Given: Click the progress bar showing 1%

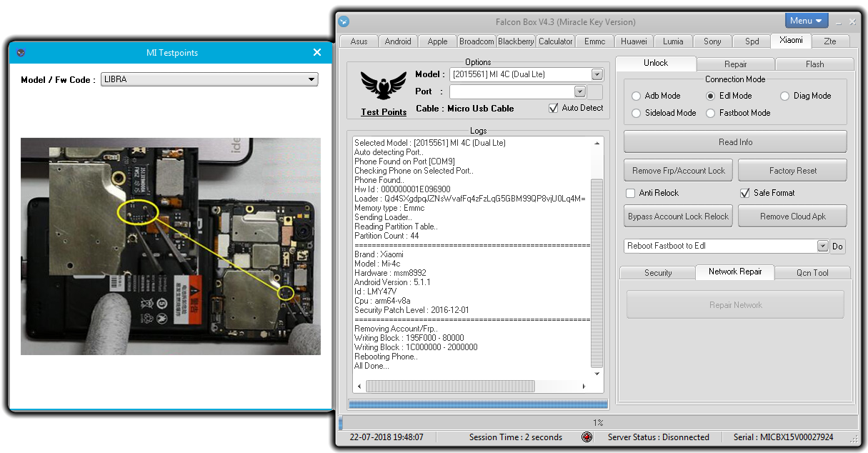Looking at the screenshot, I should pos(598,422).
